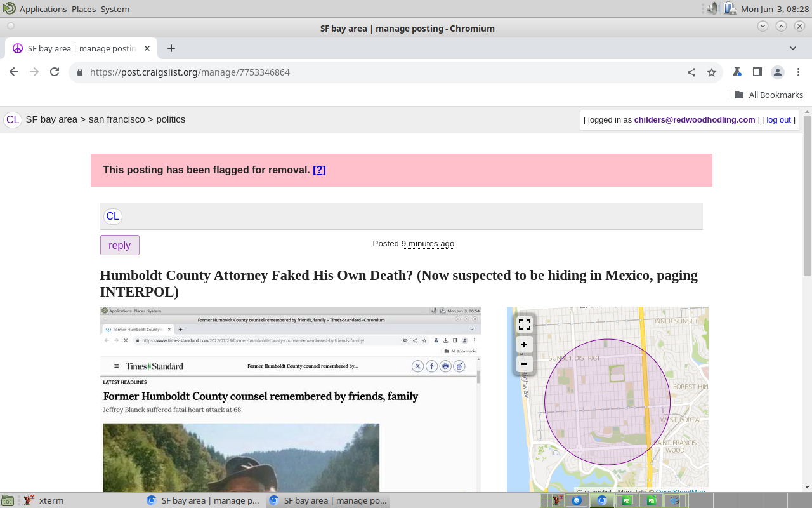The height and width of the screenshot is (508, 812).
Task: Go to san francisco breadcrumb
Action: coord(117,119)
